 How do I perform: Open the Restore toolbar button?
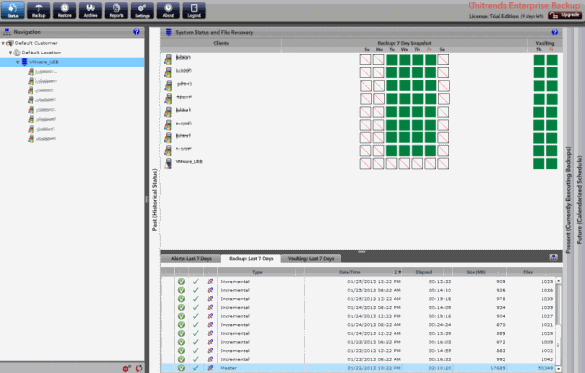coord(65,10)
